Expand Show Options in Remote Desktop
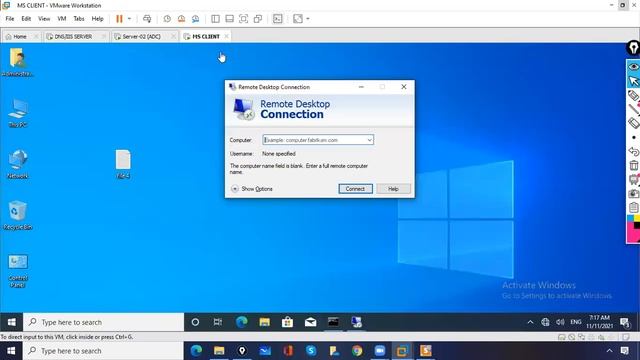This screenshot has width=640, height=360. pos(252,189)
